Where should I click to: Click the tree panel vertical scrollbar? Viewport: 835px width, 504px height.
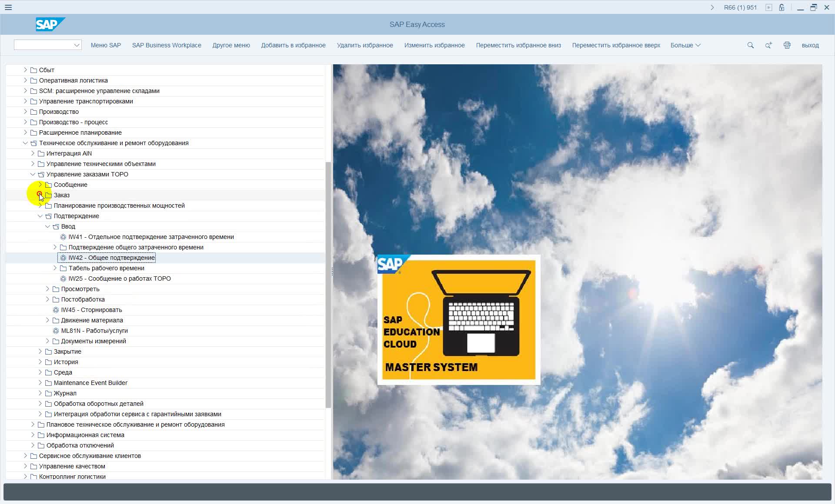click(x=328, y=285)
